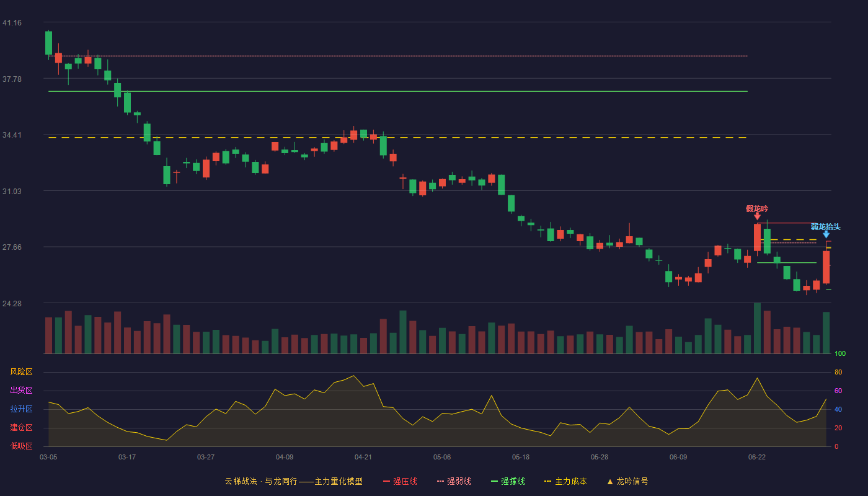Click the 低吸区 zone label

[21, 446]
